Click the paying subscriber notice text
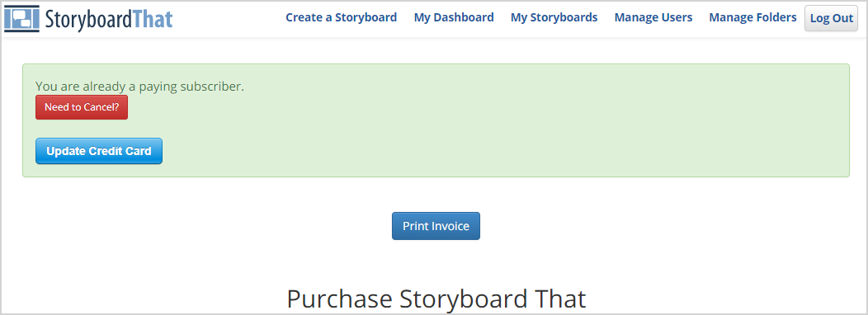Viewport: 868px width, 315px height. 139,87
